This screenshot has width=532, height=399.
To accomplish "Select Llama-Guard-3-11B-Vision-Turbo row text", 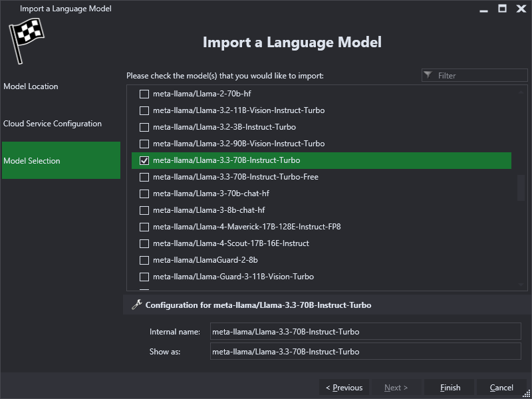I will tap(233, 277).
